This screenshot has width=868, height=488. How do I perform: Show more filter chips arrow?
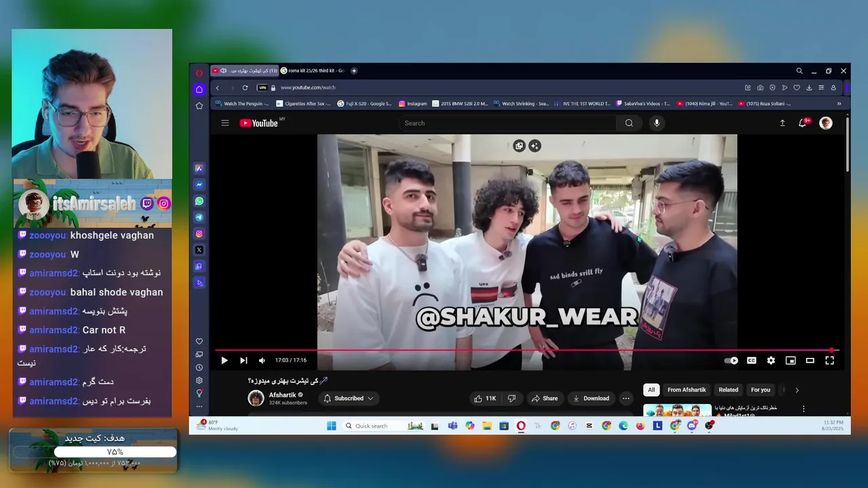click(797, 390)
